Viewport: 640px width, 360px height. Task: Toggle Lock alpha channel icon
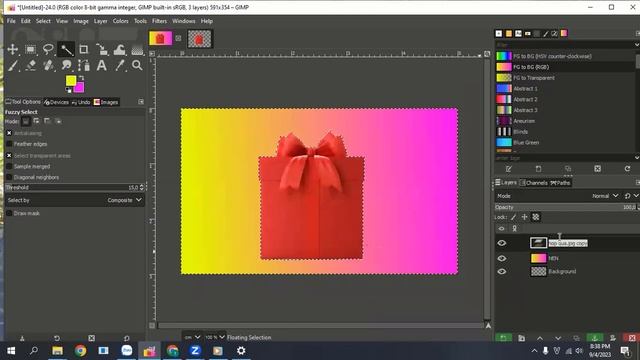(x=536, y=217)
